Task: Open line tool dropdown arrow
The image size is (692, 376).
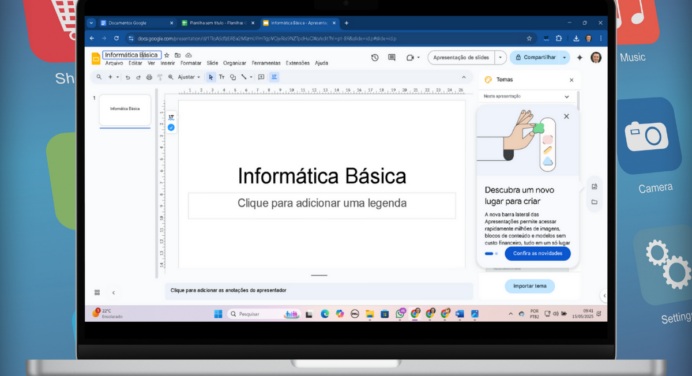Action: (251, 77)
